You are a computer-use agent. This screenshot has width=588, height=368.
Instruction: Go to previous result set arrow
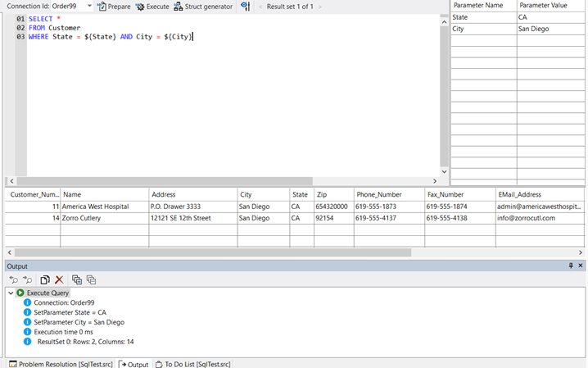tap(260, 7)
